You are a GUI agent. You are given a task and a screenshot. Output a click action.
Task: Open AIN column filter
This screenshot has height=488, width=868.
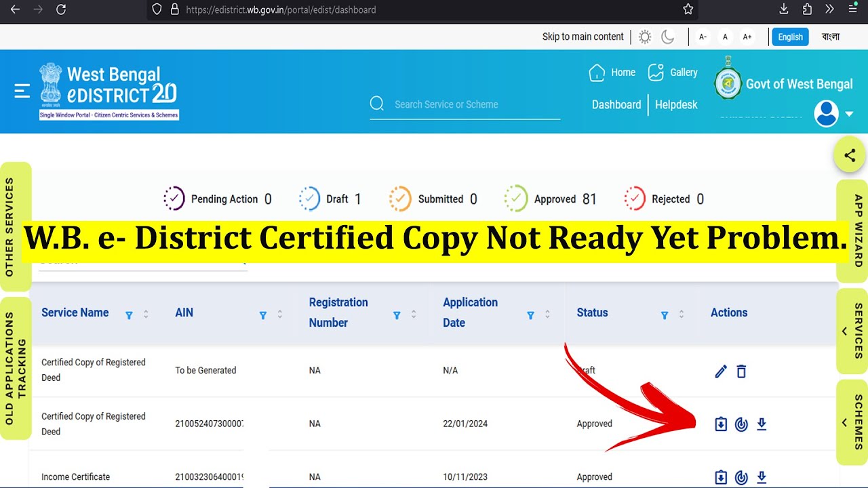(263, 315)
